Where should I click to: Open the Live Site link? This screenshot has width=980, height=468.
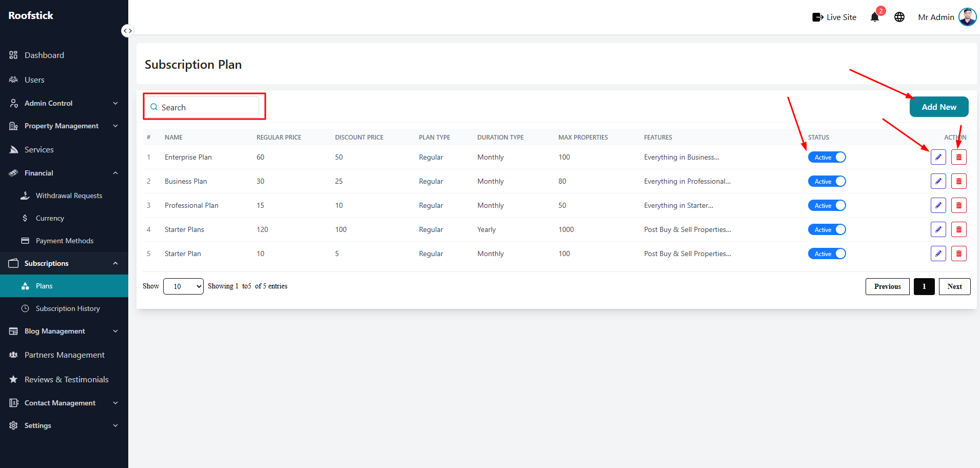click(834, 17)
